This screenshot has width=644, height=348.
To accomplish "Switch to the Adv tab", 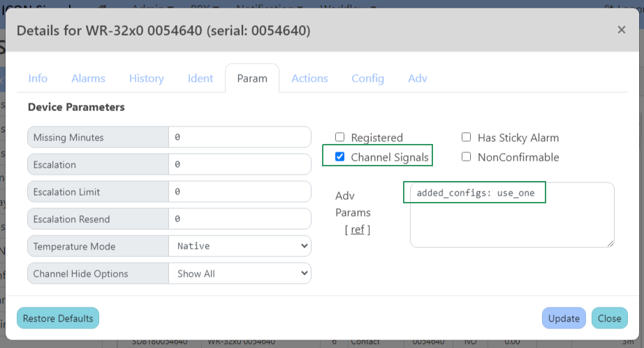I will pyautogui.click(x=418, y=78).
